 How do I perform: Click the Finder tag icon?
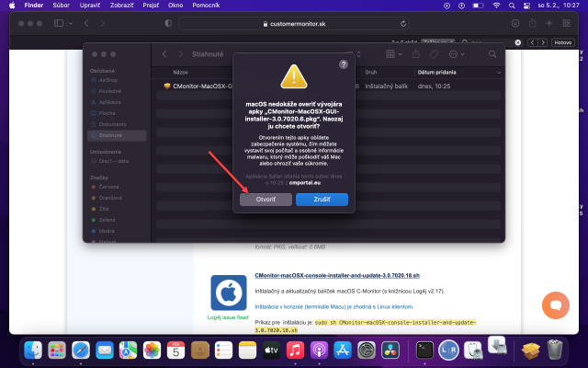coord(434,54)
